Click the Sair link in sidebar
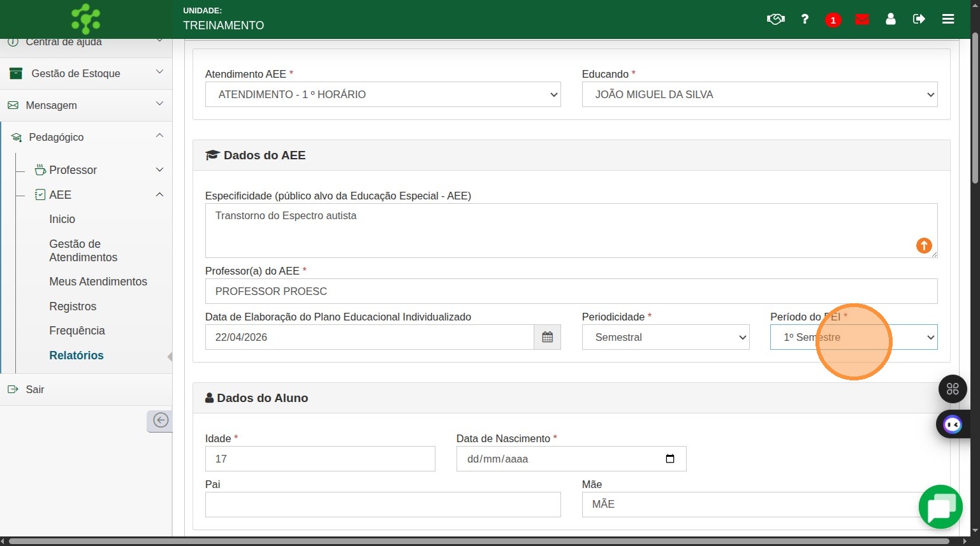 click(35, 389)
